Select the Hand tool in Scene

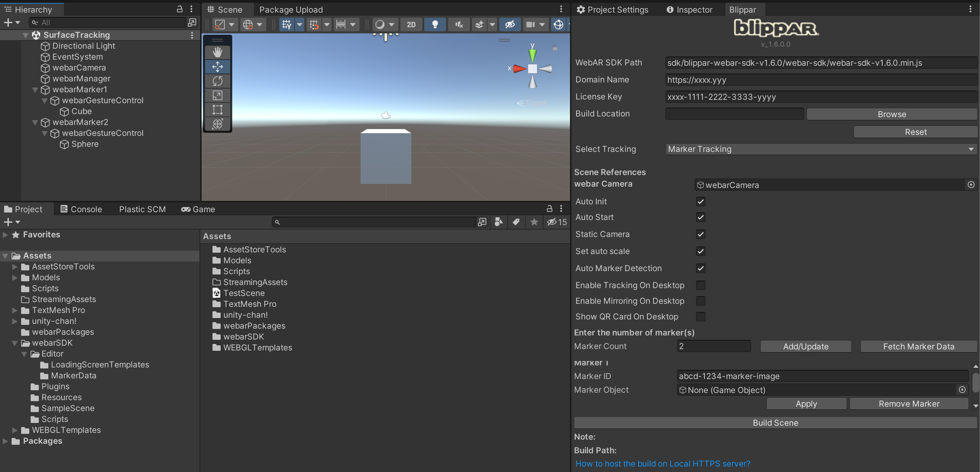[x=217, y=52]
